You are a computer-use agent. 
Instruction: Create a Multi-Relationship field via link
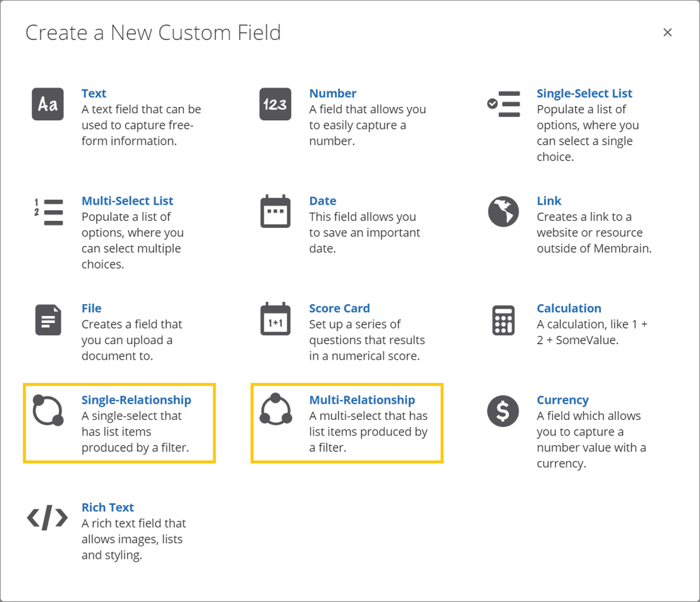click(362, 400)
